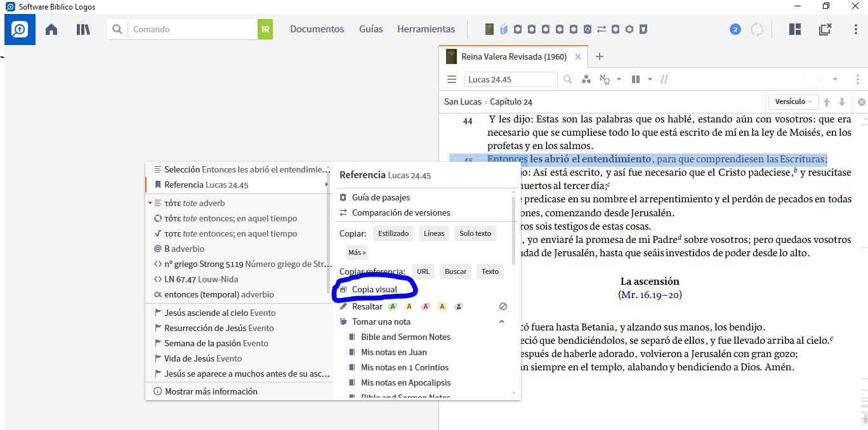Click the San Lucas breadcrumb
The height and width of the screenshot is (430, 868).
coord(463,101)
